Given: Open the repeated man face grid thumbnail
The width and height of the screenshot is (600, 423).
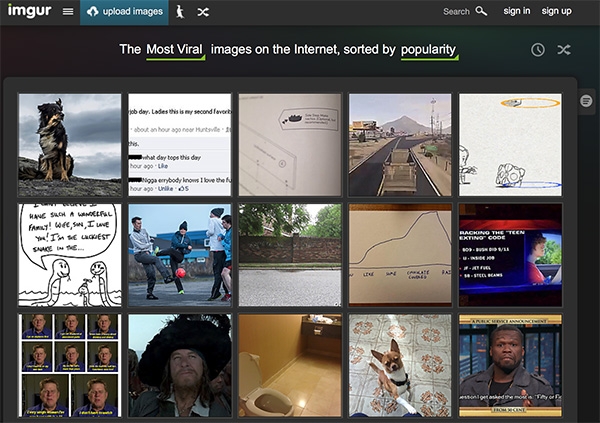Looking at the screenshot, I should click(70, 365).
